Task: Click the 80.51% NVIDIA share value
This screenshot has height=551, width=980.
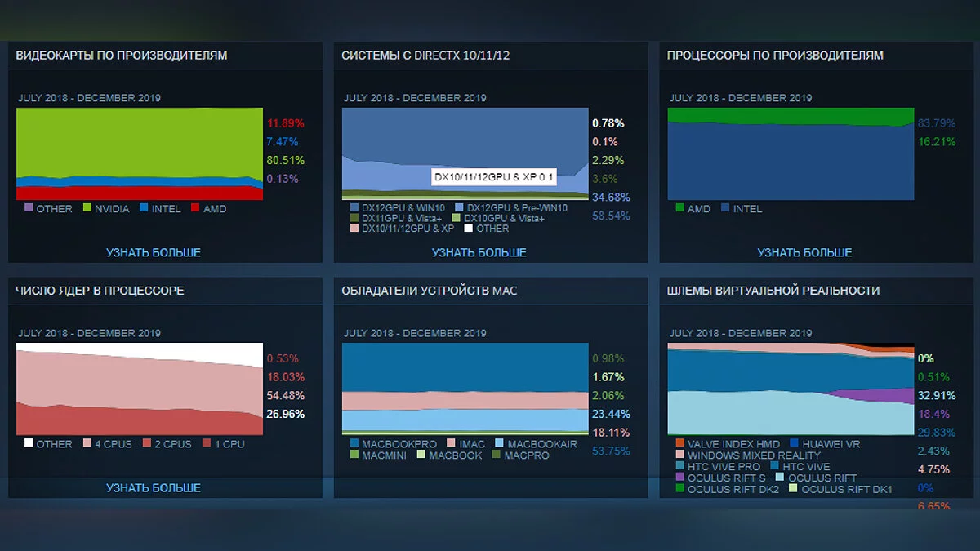Action: point(286,160)
